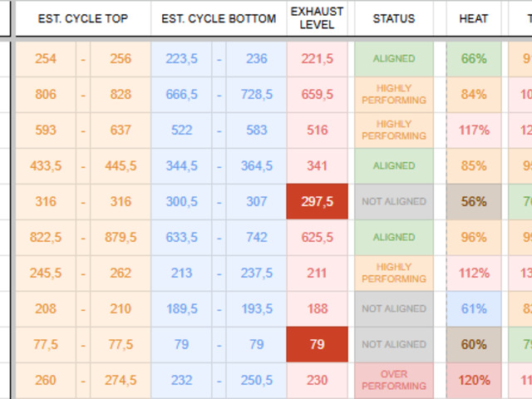Click the red exhaust cell showing 297,5
The image size is (532, 399).
pyautogui.click(x=318, y=202)
